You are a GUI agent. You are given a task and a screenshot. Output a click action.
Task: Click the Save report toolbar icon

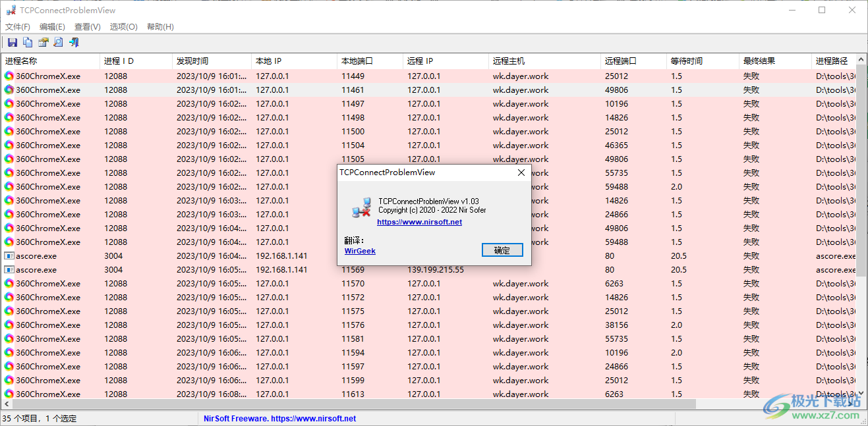[x=12, y=42]
